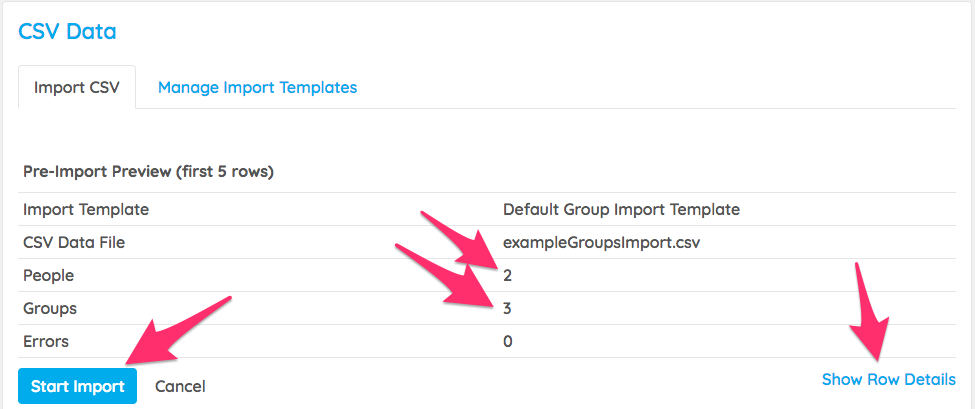
Task: Cancel the CSV import
Action: [x=180, y=387]
